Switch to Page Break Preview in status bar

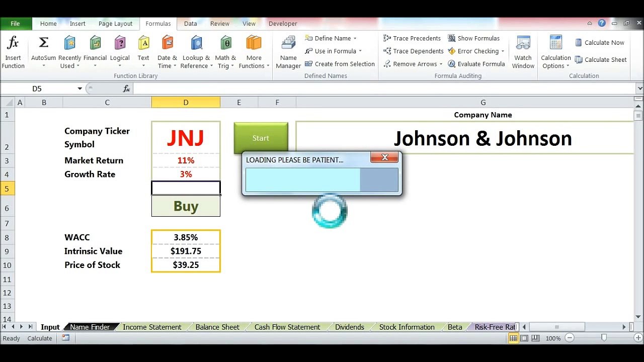[x=535, y=338]
